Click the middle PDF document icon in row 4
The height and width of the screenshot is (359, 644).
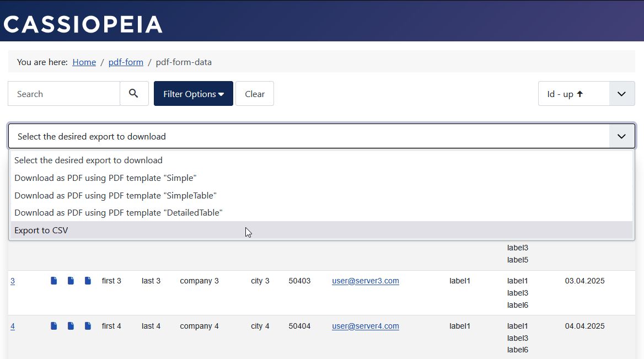click(x=71, y=326)
